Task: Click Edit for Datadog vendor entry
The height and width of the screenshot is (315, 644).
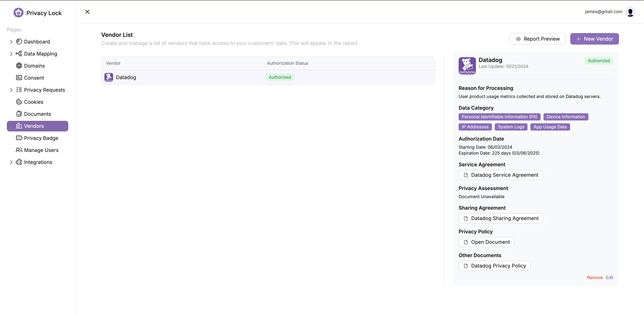Action: pos(609,278)
